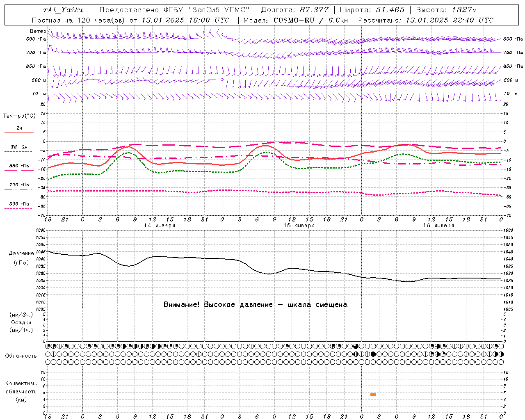Click the '16 января' date label
The height and width of the screenshot is (420, 525).
(x=438, y=226)
